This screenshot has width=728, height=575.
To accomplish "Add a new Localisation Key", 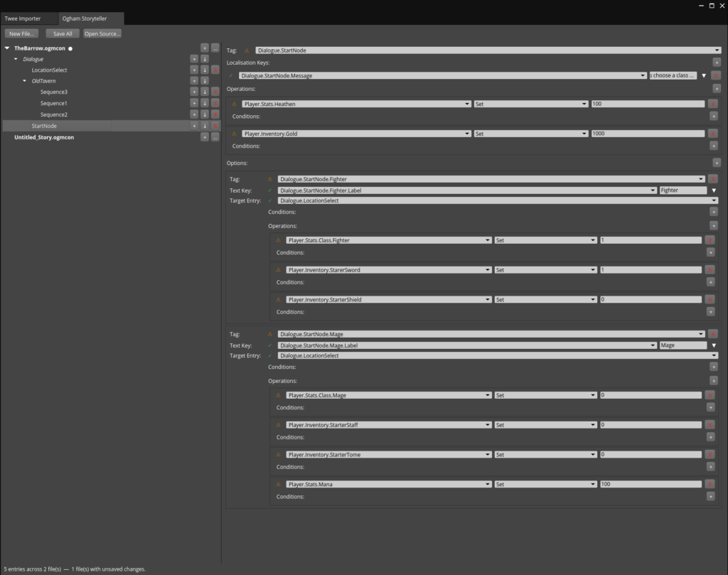I will [717, 63].
